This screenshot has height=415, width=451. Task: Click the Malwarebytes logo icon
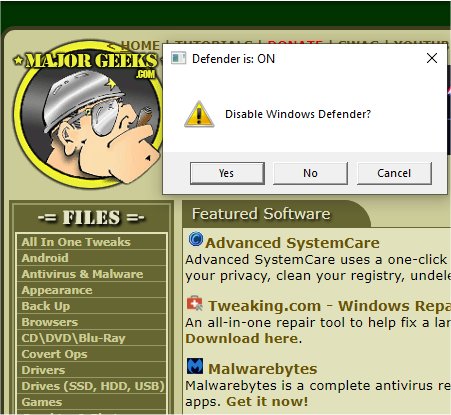pos(195,366)
